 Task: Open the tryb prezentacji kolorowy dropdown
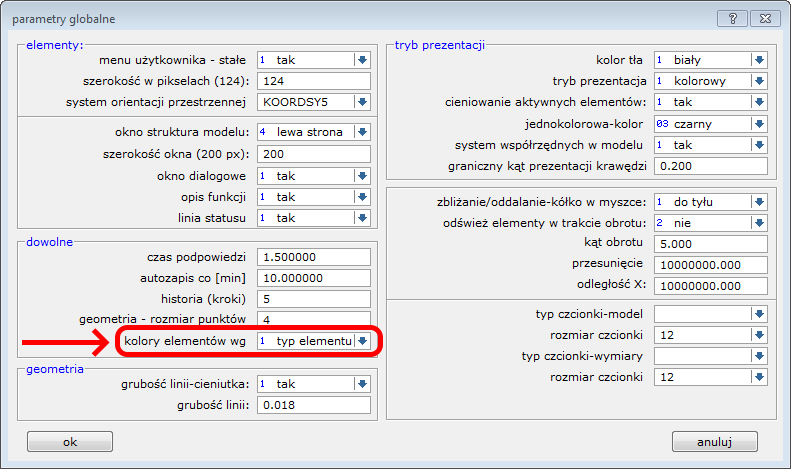click(x=759, y=81)
